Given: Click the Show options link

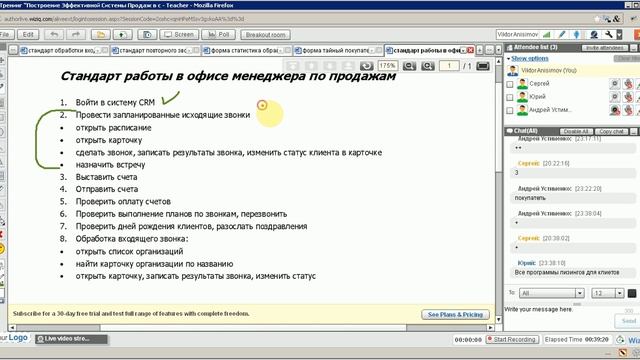Looking at the screenshot, I should pyautogui.click(x=530, y=58).
